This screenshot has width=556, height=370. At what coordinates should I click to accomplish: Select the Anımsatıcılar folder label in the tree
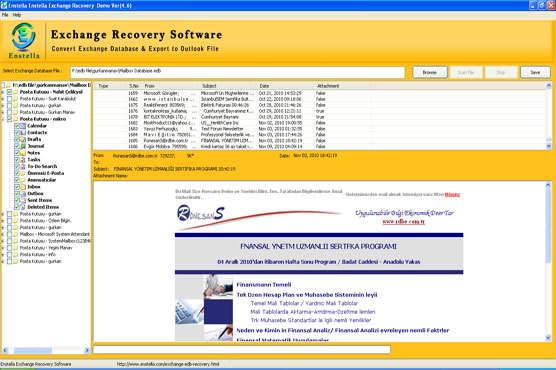tap(42, 180)
